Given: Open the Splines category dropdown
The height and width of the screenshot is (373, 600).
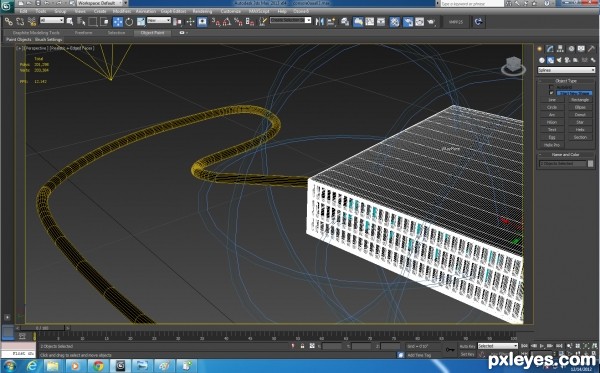Looking at the screenshot, I should [566, 70].
